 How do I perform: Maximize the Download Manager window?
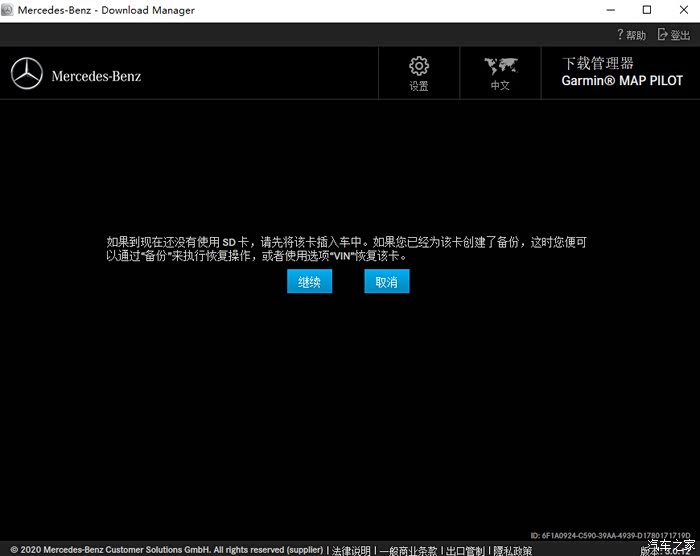click(647, 10)
